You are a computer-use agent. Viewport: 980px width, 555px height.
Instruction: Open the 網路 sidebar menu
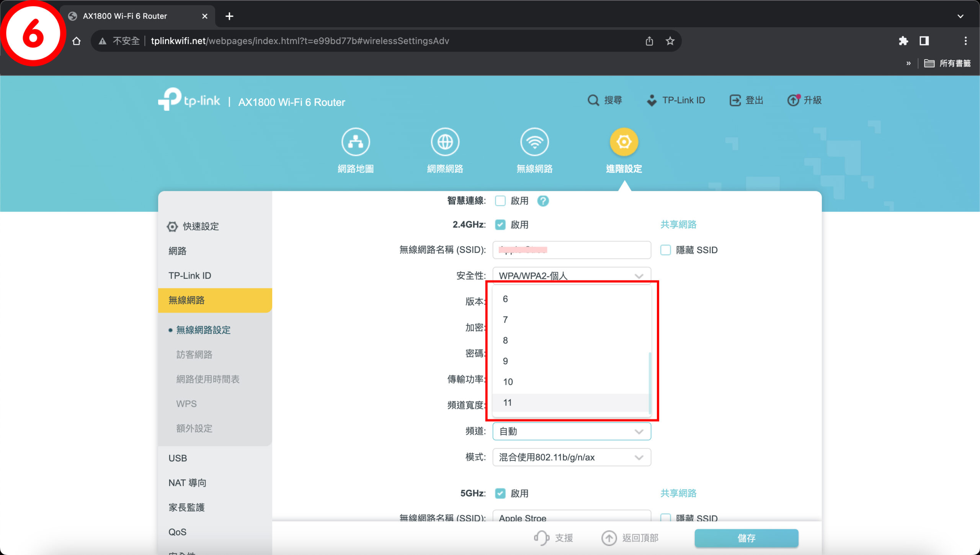pos(215,251)
